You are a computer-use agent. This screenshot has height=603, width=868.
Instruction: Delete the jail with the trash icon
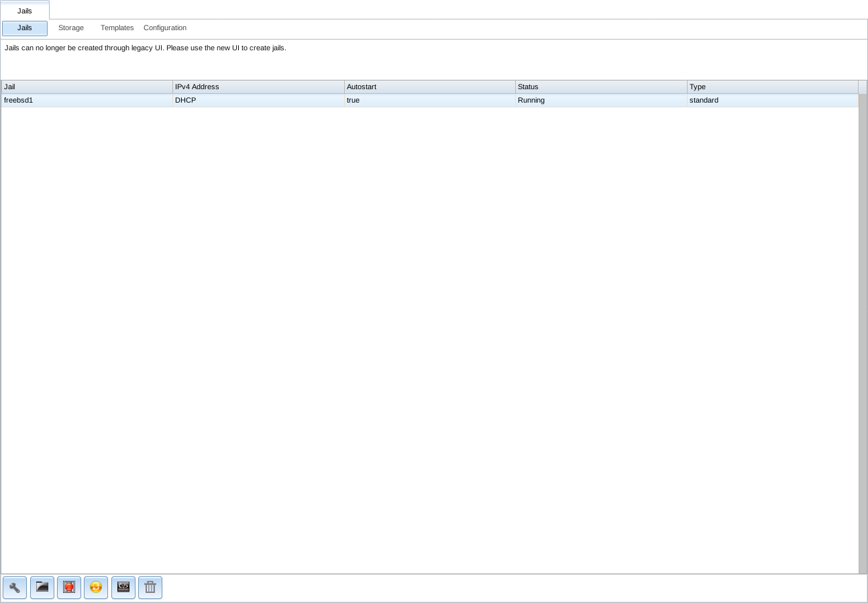(x=150, y=588)
